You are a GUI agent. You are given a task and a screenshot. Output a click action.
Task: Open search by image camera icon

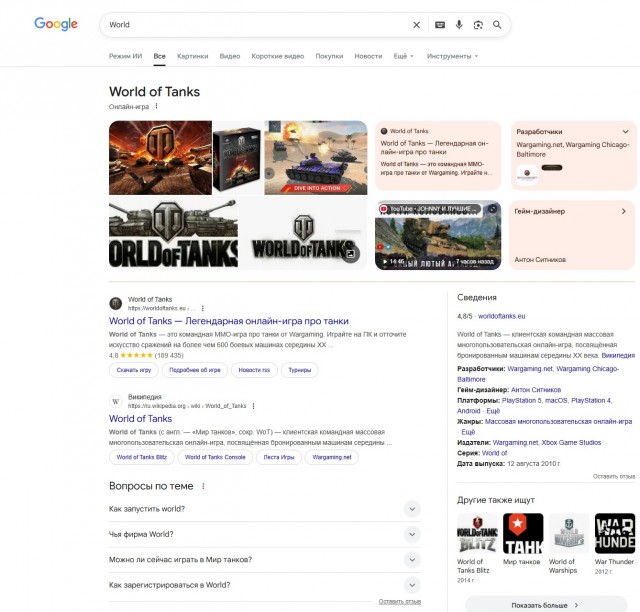pyautogui.click(x=478, y=25)
